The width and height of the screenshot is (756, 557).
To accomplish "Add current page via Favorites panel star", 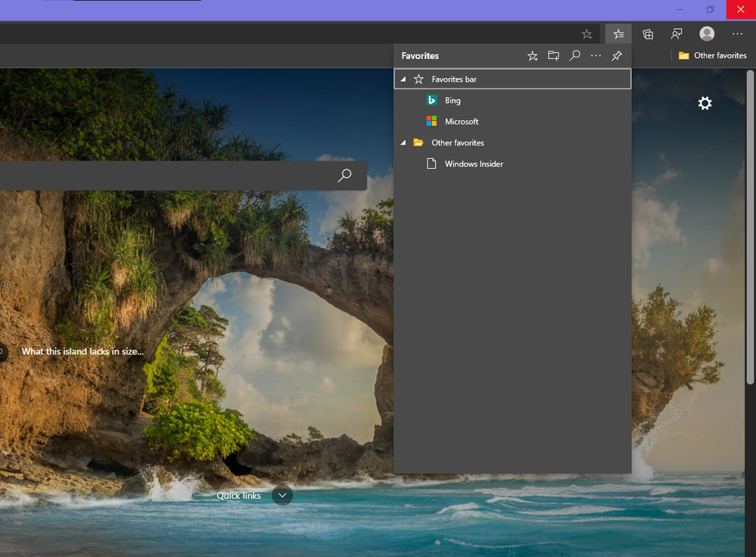I will pos(533,56).
